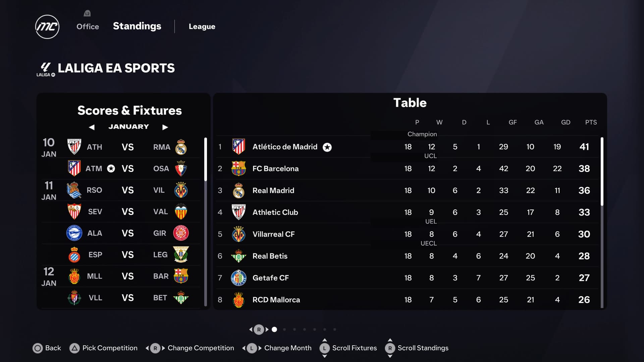Go to previous month with left arrow

pos(92,127)
